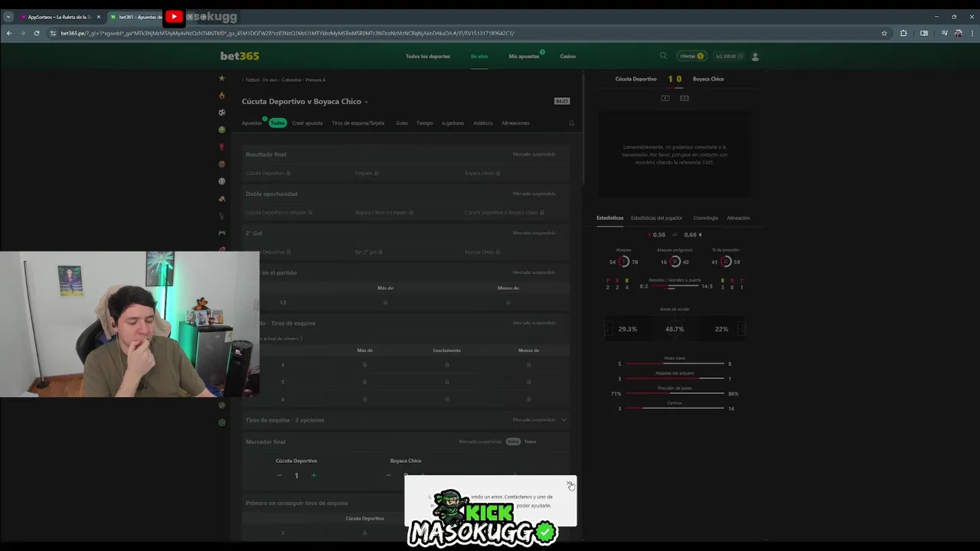Image resolution: width=980 pixels, height=551 pixels.
Task: Switch to Estadísticas del jugador tab
Action: tap(656, 218)
